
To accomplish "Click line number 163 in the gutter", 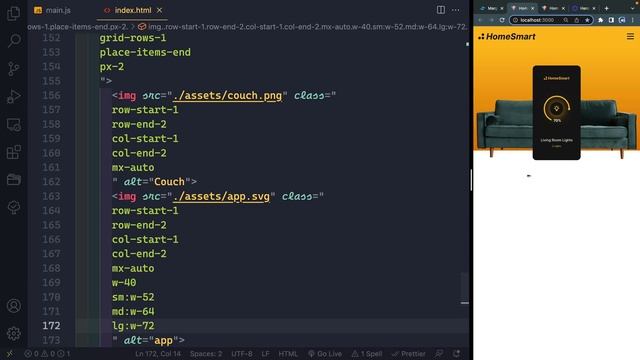I will tap(51, 196).
